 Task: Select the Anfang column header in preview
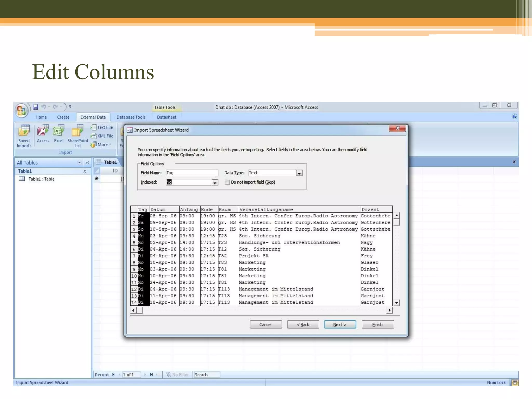[x=190, y=209]
